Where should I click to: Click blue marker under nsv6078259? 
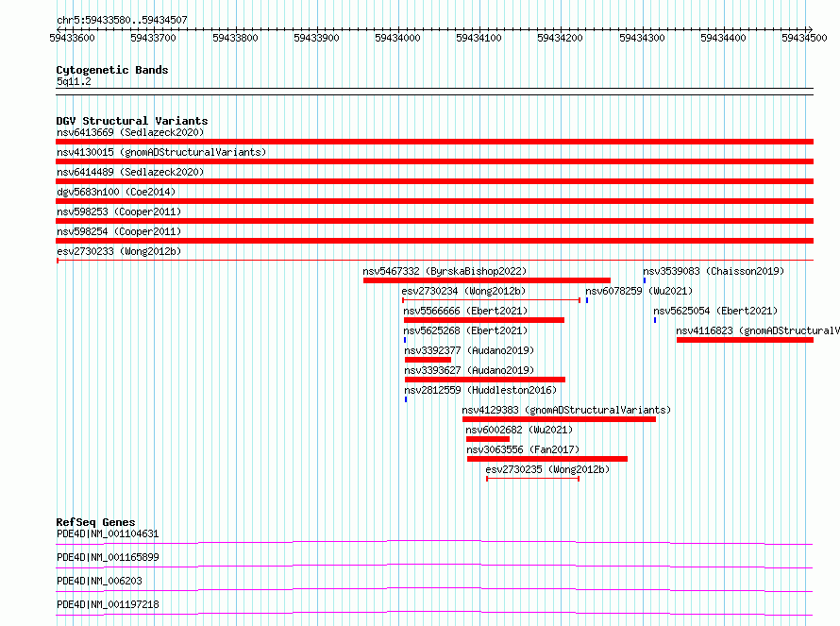click(587, 300)
